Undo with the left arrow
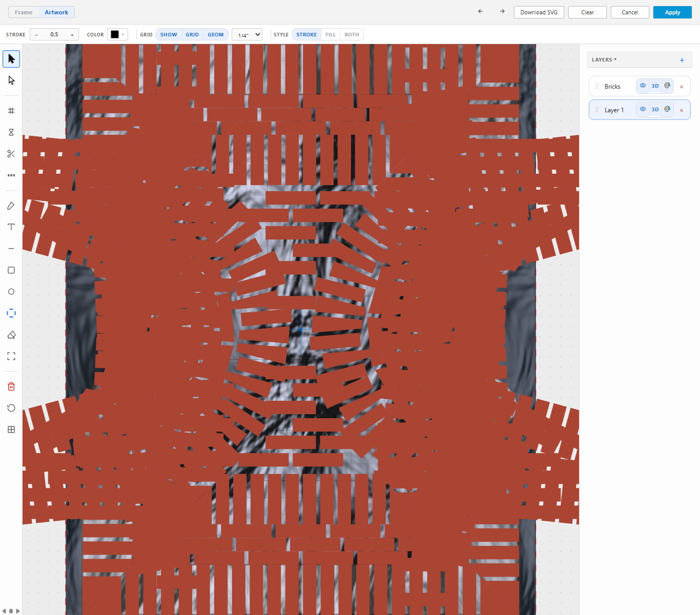The width and height of the screenshot is (700, 615). (x=480, y=11)
